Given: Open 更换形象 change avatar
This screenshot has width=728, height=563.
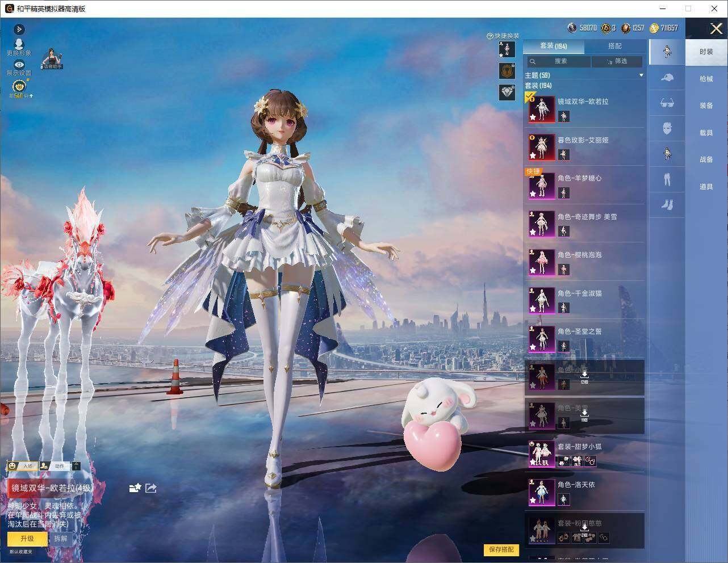Looking at the screenshot, I should [19, 47].
